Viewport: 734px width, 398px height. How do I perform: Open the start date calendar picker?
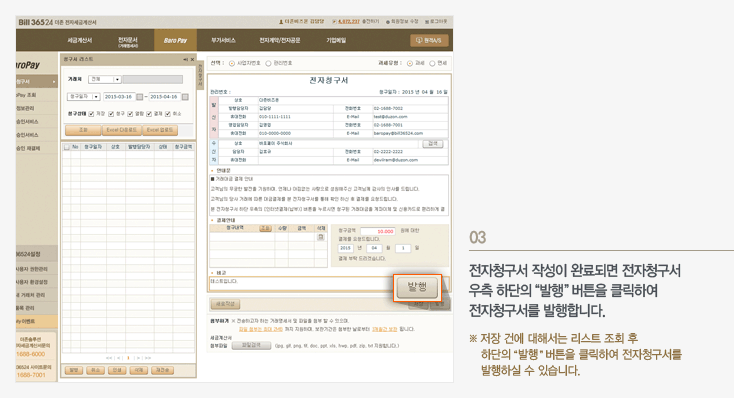coord(139,97)
